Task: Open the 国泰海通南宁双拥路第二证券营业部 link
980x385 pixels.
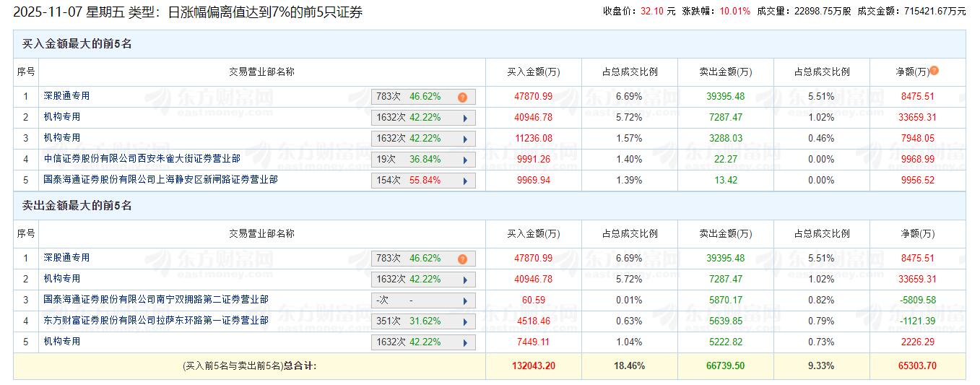Action: tap(156, 300)
